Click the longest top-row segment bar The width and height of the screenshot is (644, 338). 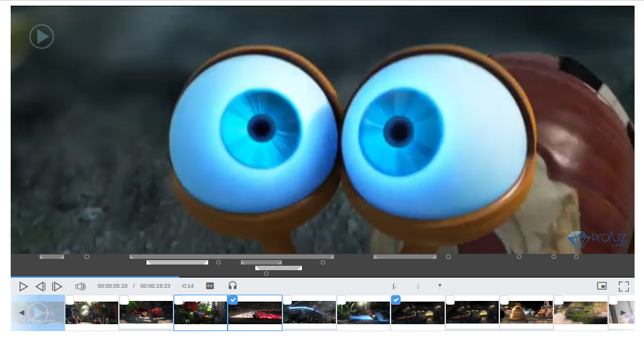coord(231,257)
